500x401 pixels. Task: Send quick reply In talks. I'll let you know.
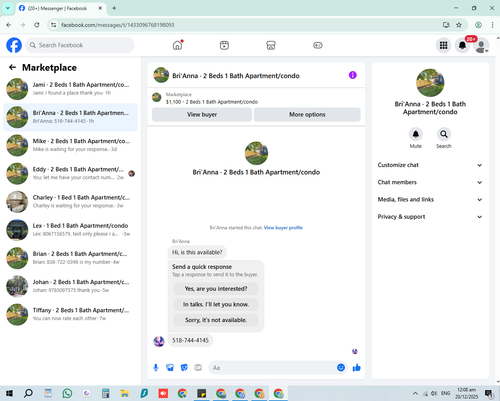216,304
